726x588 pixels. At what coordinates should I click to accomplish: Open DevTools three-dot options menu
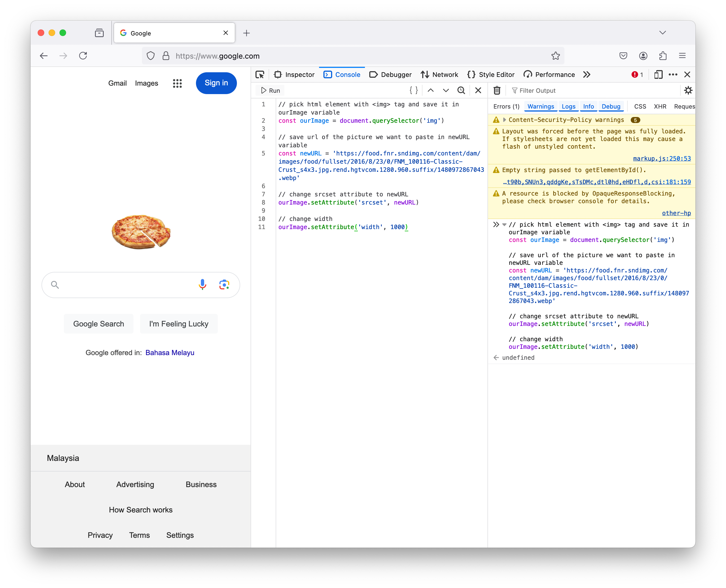[x=673, y=74]
